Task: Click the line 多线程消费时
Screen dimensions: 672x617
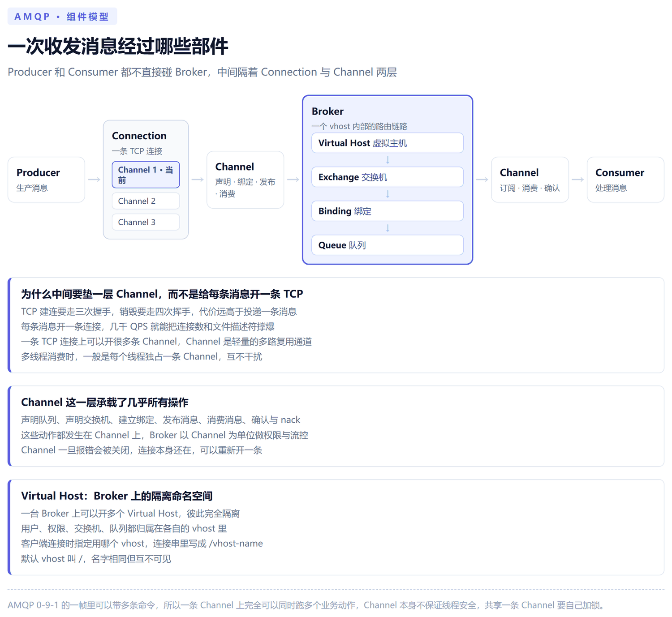Action: (142, 357)
